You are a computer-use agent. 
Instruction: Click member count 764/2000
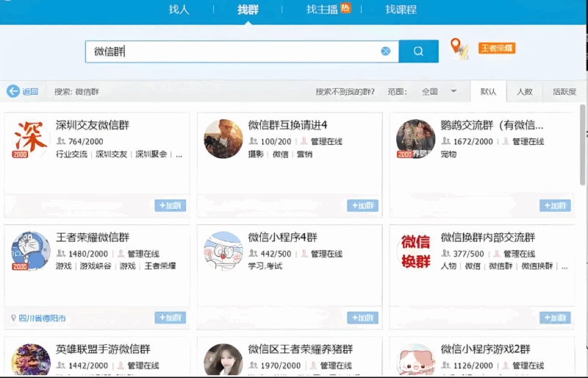85,141
